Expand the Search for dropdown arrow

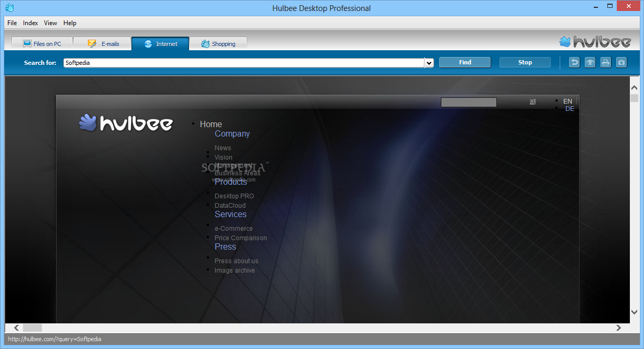(429, 63)
